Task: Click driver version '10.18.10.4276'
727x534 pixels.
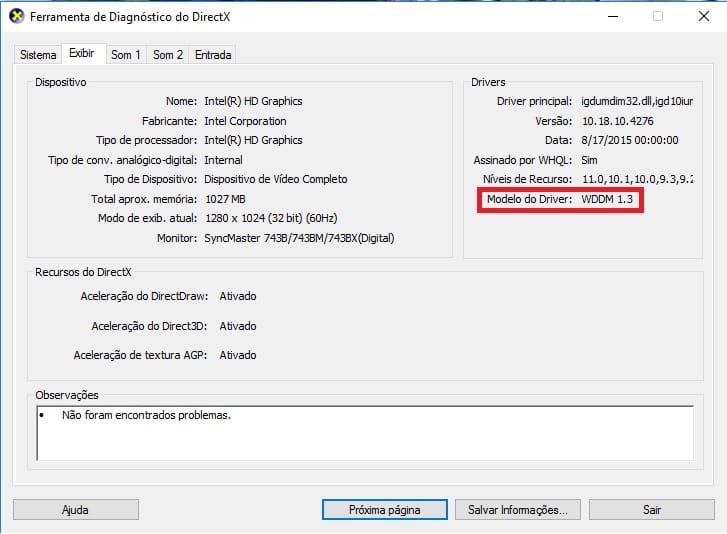Action: pos(618,121)
